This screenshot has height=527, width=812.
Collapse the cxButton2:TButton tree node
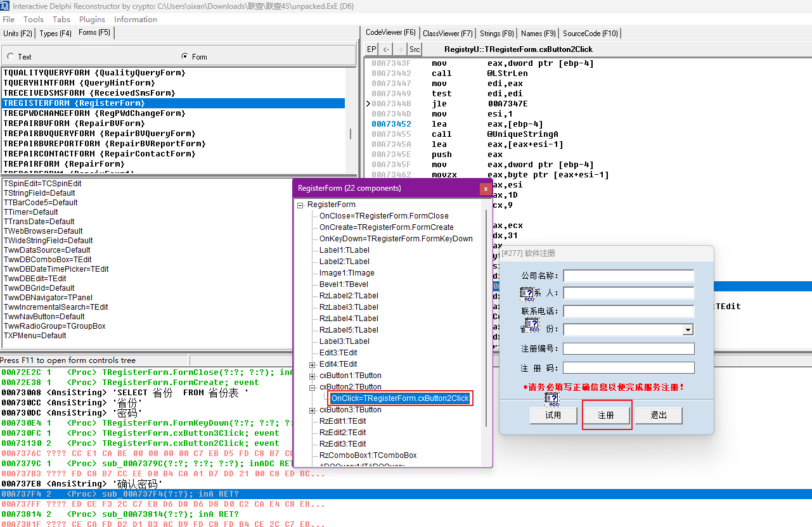tap(312, 387)
